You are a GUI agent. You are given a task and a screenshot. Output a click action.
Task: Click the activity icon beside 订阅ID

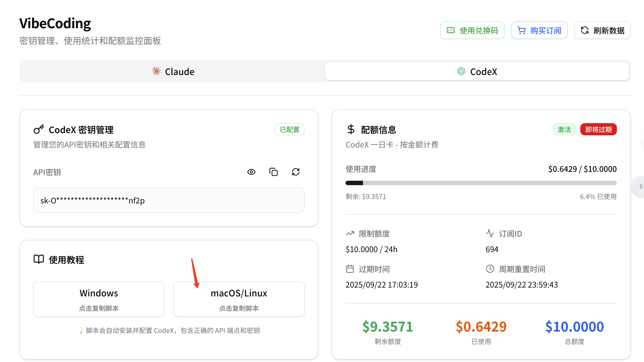[490, 234]
